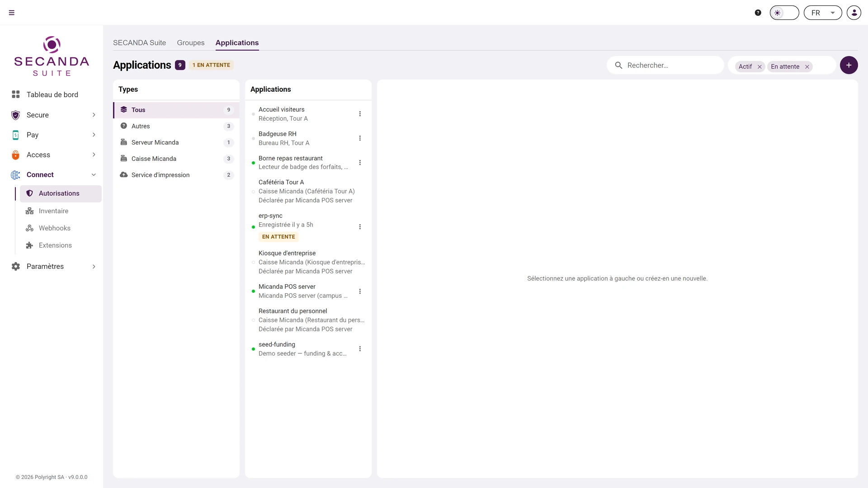
Task: Open the hamburger menu icon
Action: (x=12, y=13)
